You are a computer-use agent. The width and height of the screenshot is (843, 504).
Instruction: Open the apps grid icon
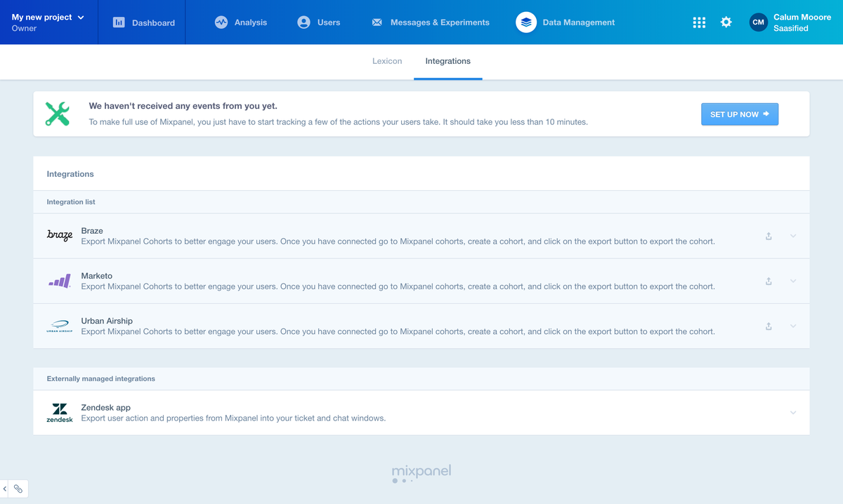point(699,22)
